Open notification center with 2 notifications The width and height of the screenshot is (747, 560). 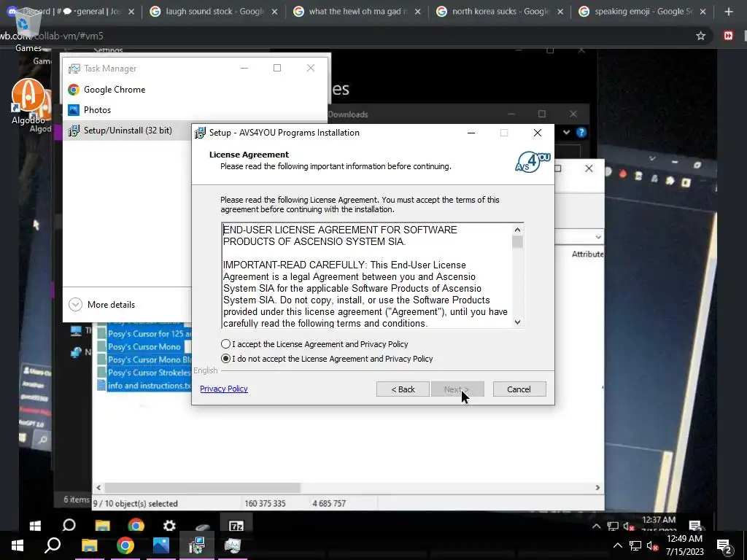point(724,547)
